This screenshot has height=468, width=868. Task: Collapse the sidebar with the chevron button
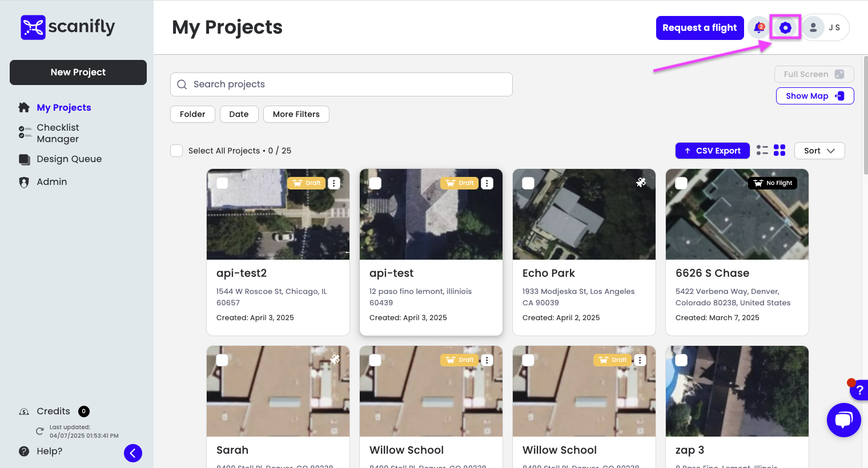pos(133,453)
